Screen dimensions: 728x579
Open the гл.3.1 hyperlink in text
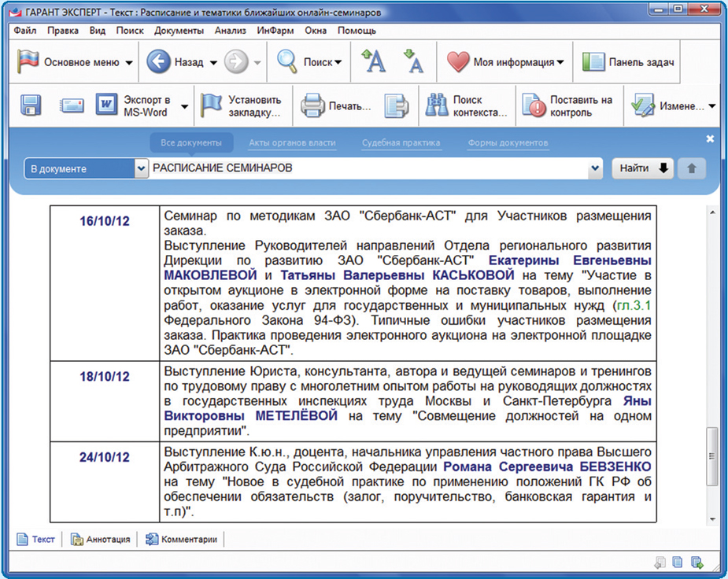click(x=634, y=304)
